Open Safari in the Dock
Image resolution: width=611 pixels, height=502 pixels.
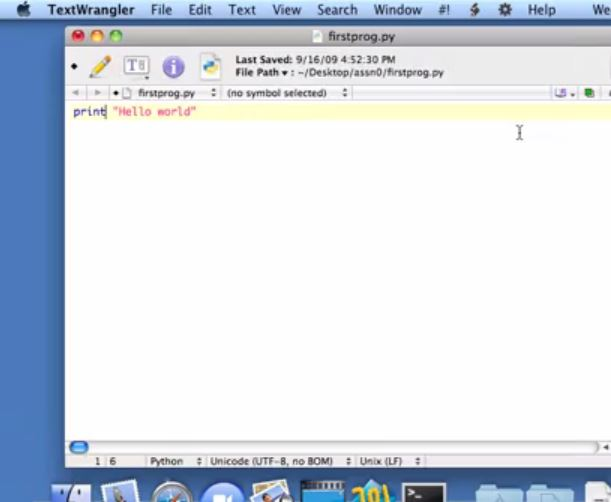click(171, 492)
